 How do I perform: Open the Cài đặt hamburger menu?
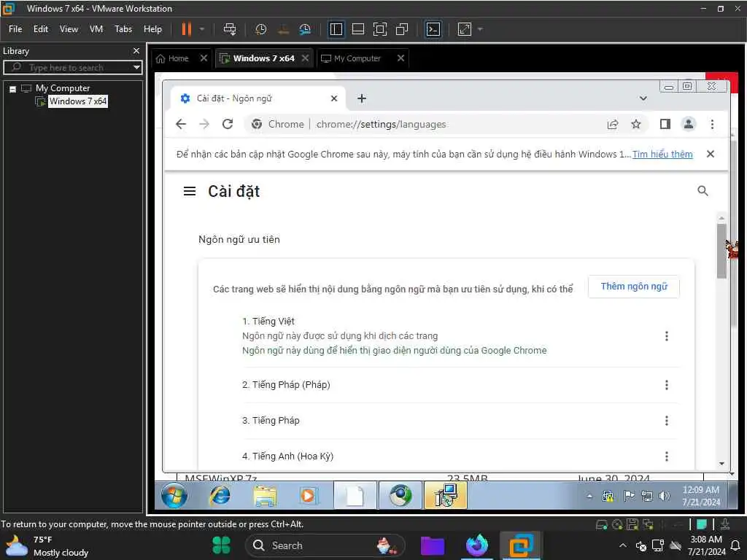pyautogui.click(x=190, y=192)
